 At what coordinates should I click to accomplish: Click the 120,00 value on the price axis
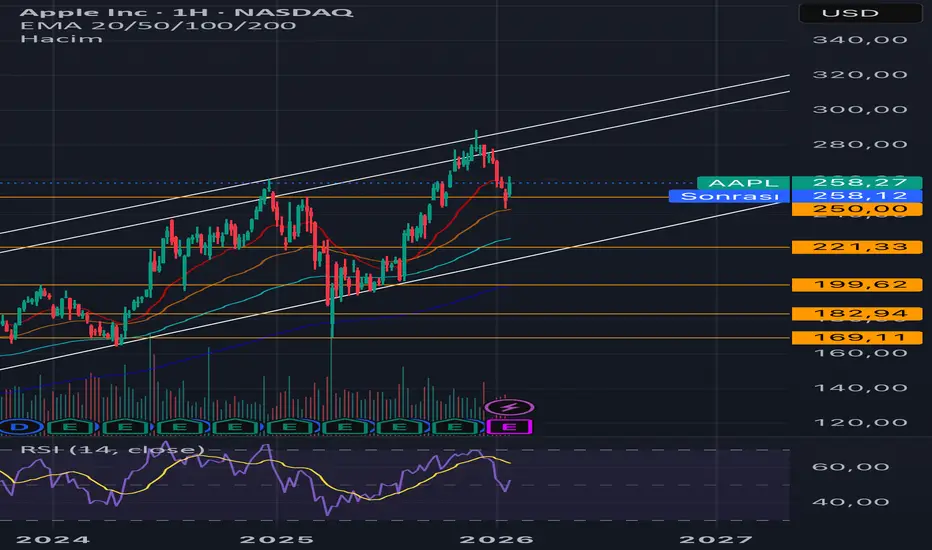[859, 423]
